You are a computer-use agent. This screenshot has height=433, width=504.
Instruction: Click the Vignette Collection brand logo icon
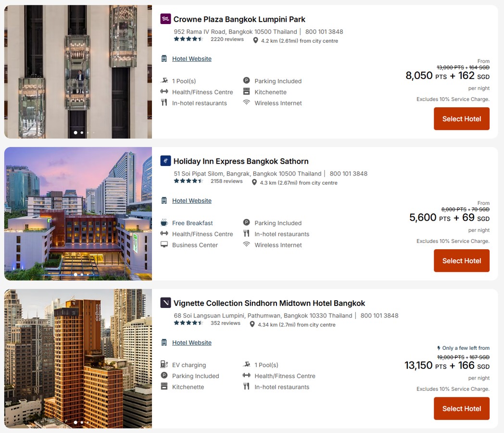(x=165, y=303)
